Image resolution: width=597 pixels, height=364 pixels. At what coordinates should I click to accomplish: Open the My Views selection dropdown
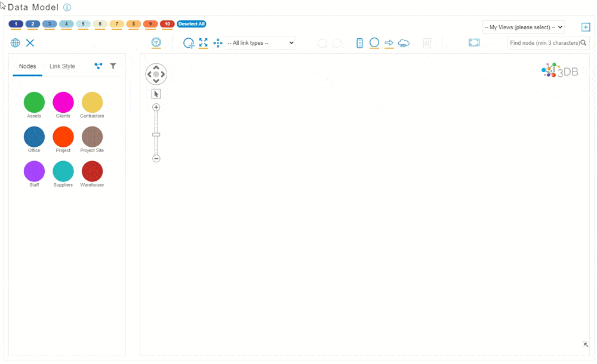coord(523,27)
